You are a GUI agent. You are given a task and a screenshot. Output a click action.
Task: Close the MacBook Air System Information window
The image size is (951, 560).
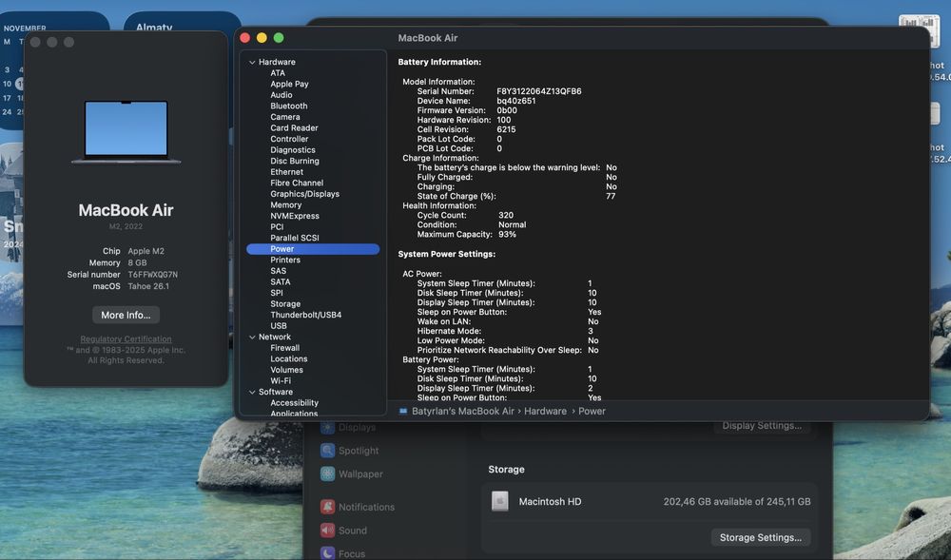coord(245,38)
